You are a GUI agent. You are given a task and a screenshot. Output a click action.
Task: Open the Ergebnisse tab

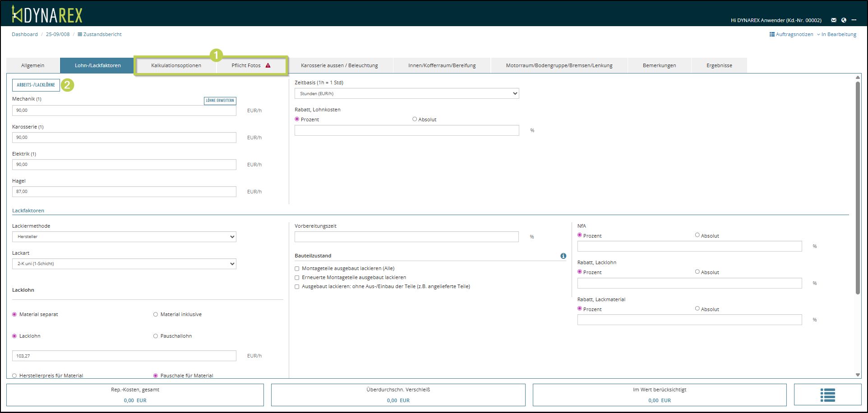tap(719, 65)
